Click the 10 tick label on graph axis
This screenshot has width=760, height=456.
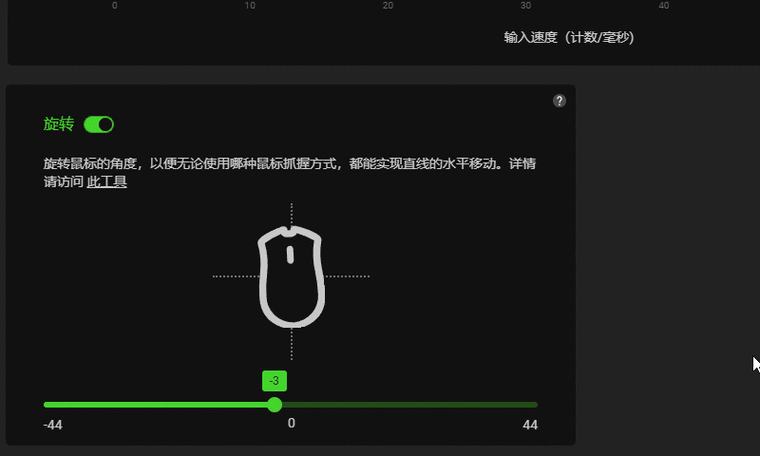[x=250, y=5]
